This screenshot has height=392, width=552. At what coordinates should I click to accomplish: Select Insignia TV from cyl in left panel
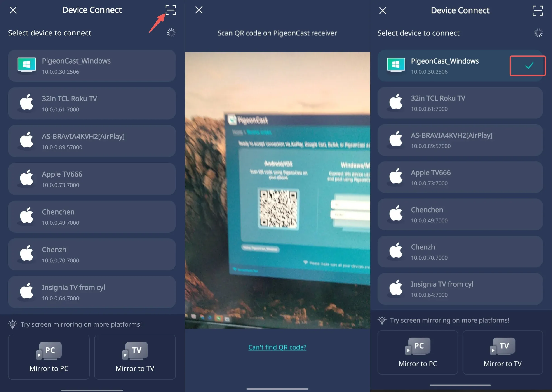[92, 292]
